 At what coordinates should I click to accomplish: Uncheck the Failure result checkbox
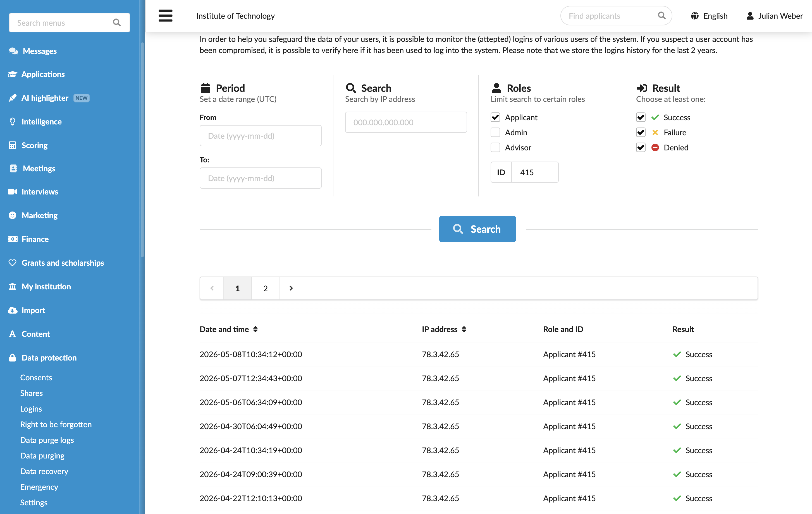coord(641,133)
